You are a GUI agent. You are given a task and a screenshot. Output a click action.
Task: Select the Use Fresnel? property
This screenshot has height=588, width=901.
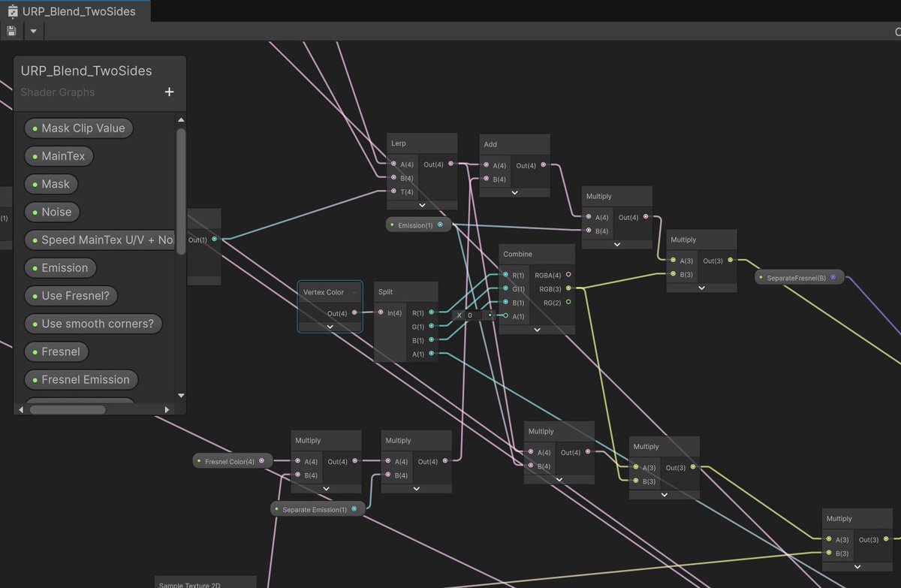(71, 296)
